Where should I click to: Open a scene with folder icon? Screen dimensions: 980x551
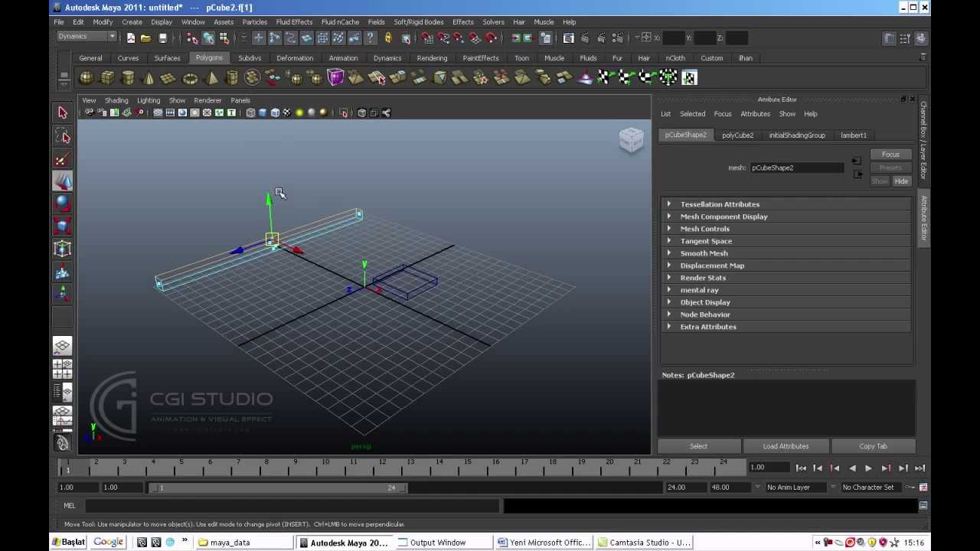(x=145, y=37)
